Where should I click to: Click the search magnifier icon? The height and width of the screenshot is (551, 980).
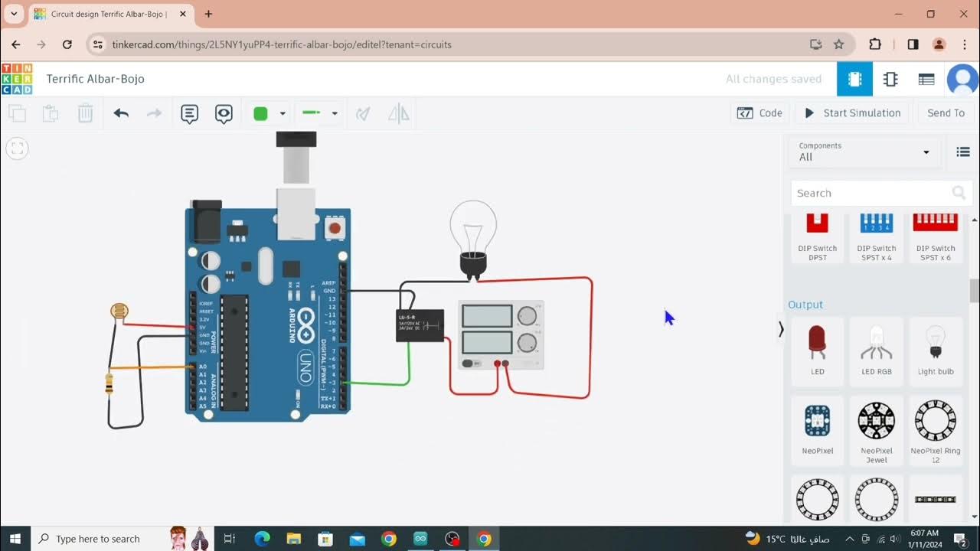click(x=959, y=193)
